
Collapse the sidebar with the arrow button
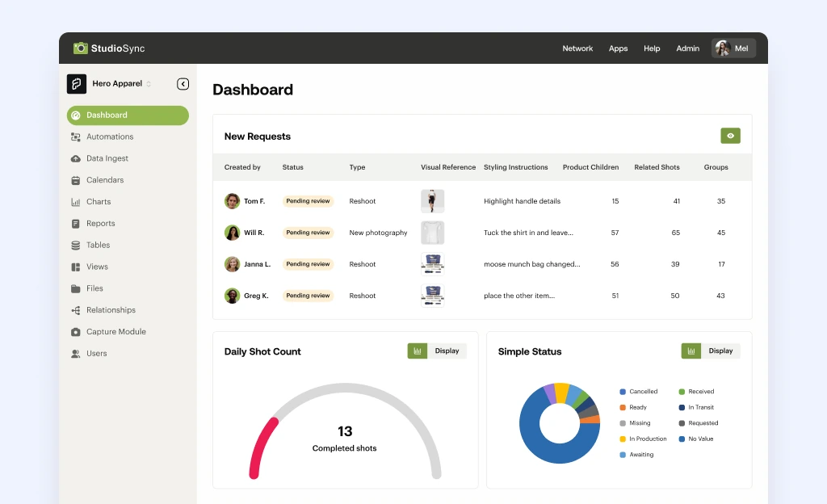(x=183, y=84)
